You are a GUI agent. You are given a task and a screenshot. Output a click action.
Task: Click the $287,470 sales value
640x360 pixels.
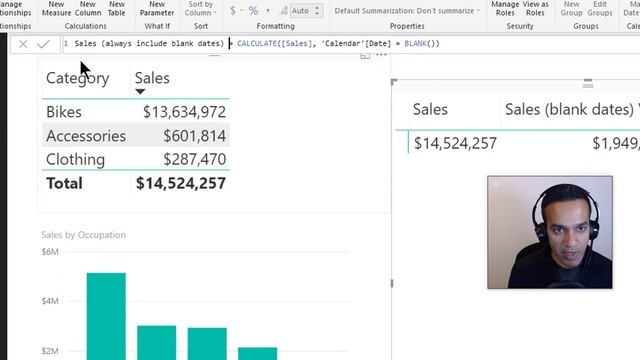click(x=194, y=159)
